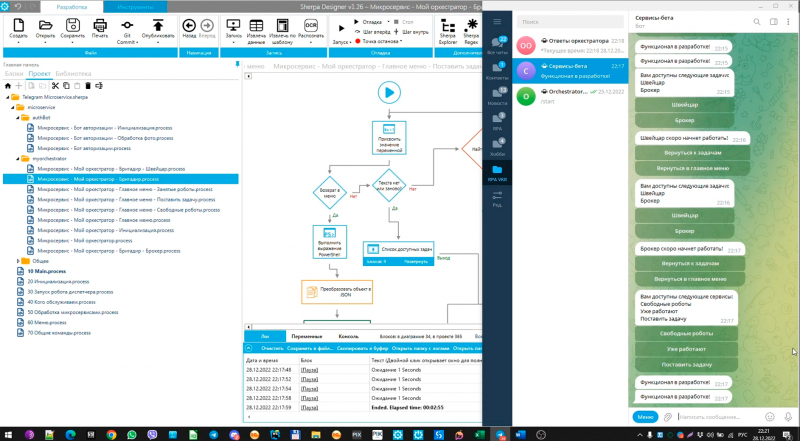
Task: Click the scissors cut icon
Action: pos(55,86)
